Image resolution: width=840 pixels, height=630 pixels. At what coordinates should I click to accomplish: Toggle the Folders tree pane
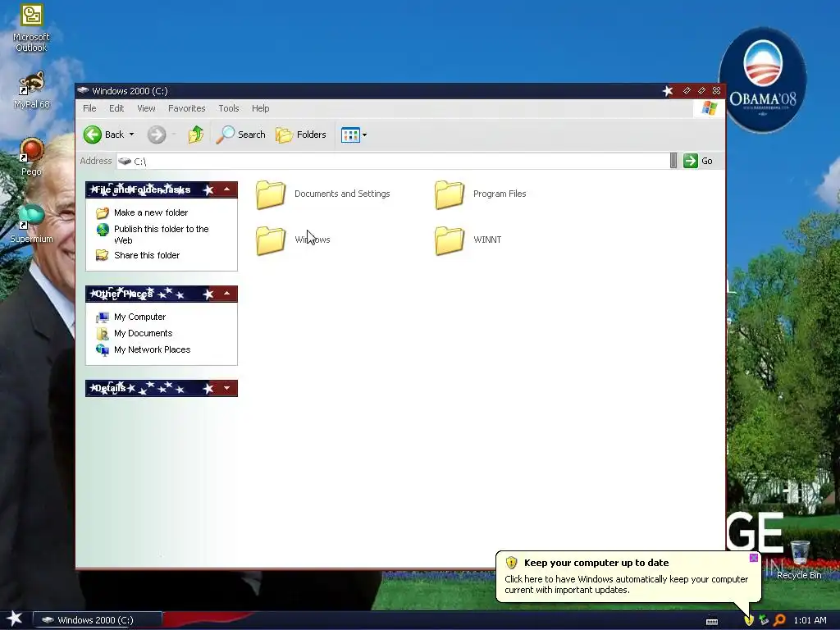click(300, 135)
